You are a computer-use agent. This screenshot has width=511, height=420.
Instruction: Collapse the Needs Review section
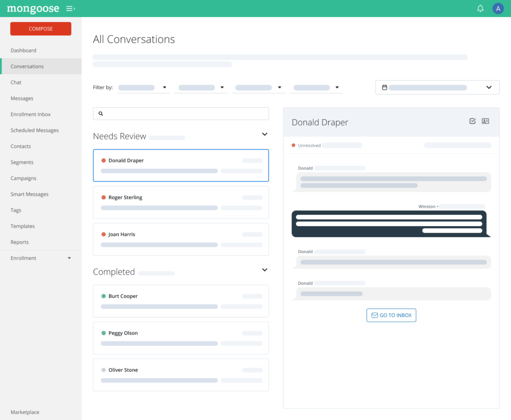(x=264, y=134)
